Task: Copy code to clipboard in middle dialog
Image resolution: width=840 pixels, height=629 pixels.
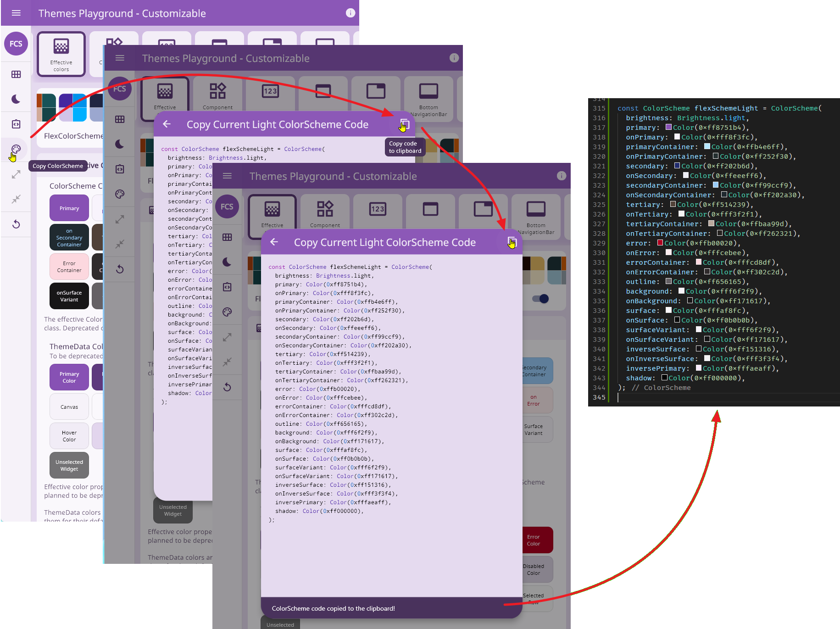Action: [x=404, y=124]
